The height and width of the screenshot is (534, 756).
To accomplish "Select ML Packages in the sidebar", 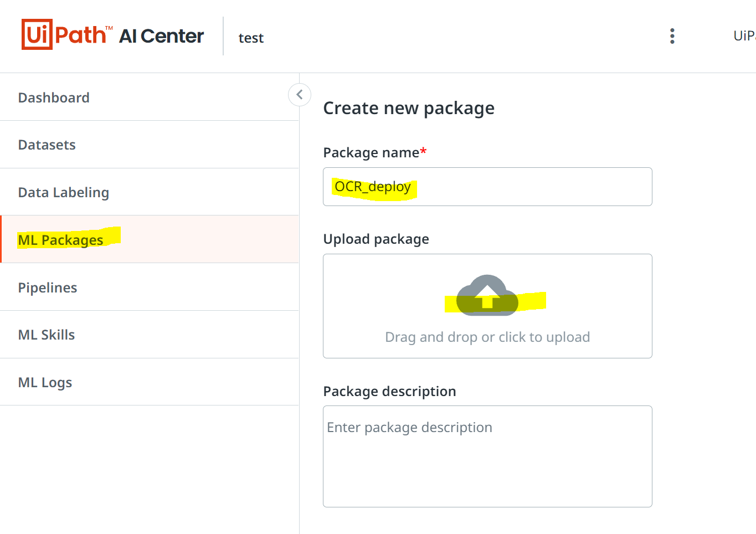I will click(x=60, y=240).
